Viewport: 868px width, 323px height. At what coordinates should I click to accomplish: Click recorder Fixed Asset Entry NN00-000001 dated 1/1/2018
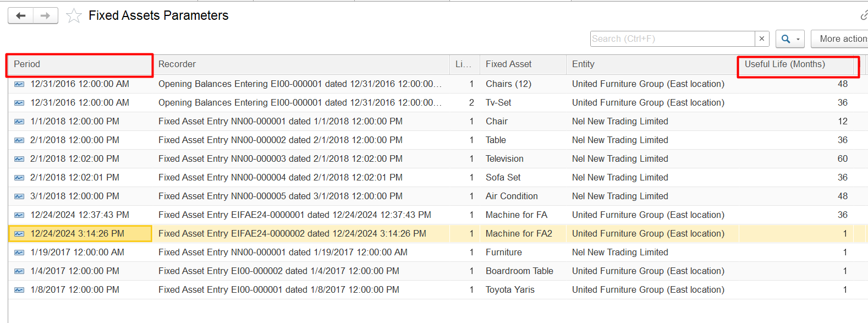click(281, 122)
